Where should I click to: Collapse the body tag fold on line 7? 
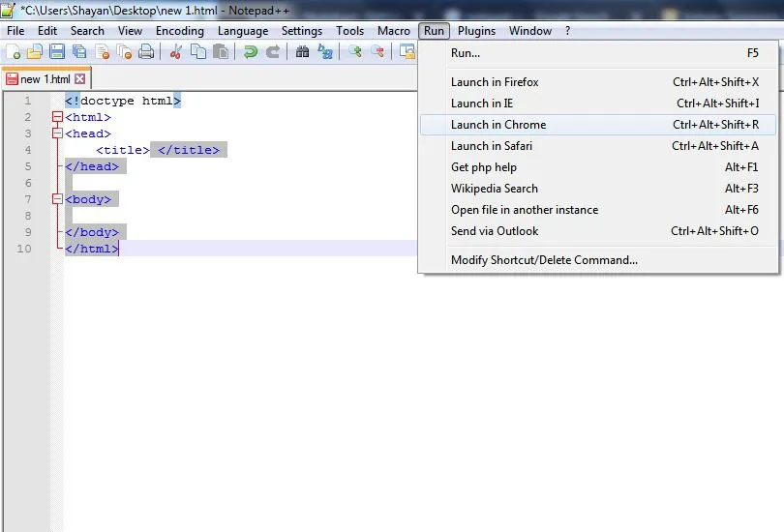pos(57,199)
